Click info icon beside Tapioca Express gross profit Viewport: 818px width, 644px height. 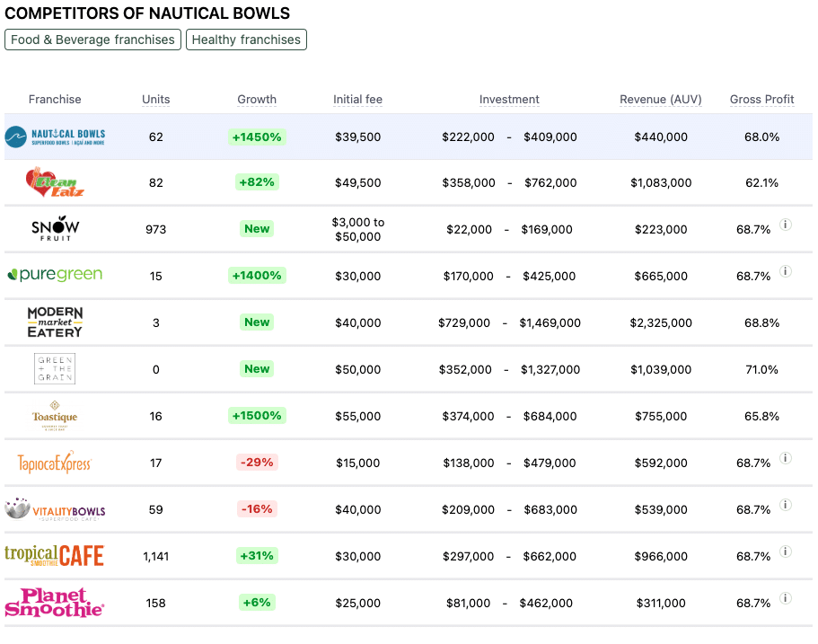point(786,458)
